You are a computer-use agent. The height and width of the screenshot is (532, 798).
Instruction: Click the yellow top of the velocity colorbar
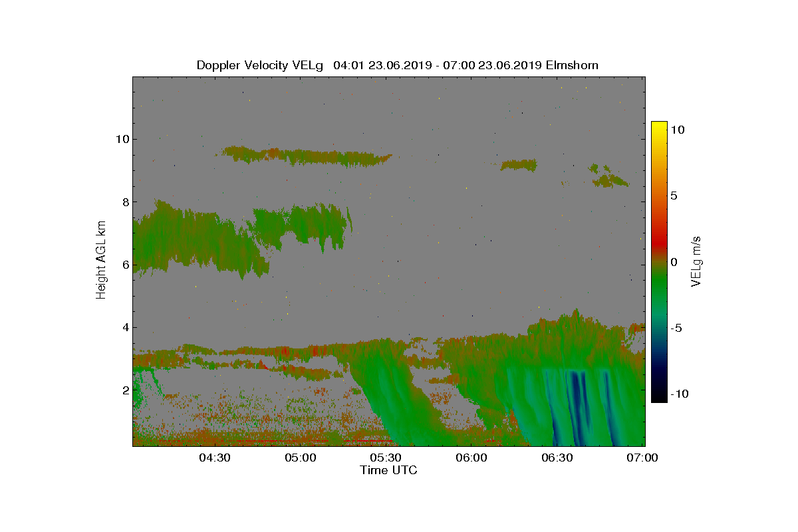(x=659, y=126)
